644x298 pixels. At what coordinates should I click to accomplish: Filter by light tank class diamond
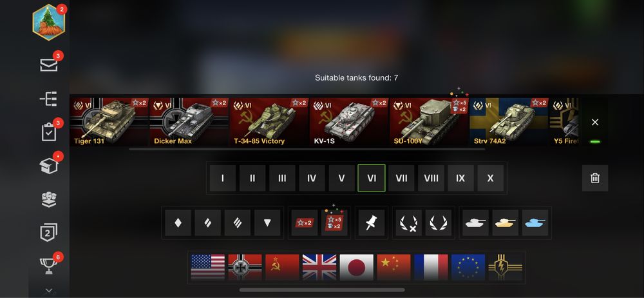(x=178, y=223)
